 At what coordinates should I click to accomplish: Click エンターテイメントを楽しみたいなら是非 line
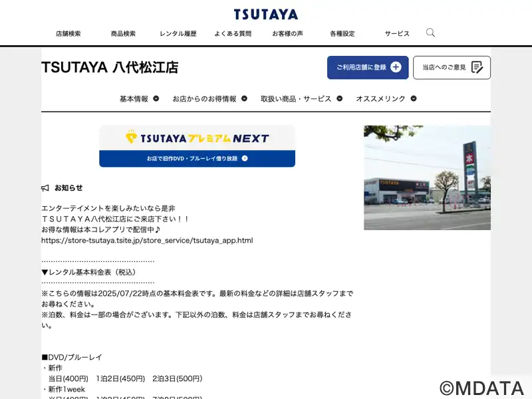point(108,208)
